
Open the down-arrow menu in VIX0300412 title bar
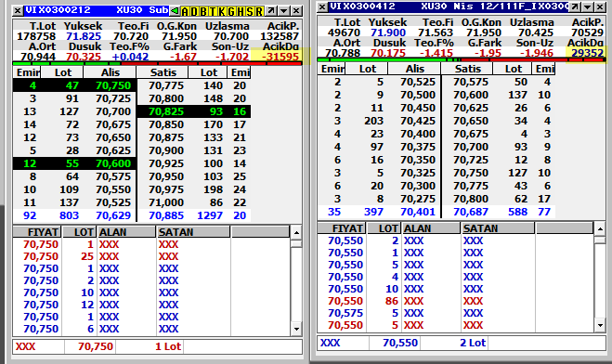[x=588, y=7]
